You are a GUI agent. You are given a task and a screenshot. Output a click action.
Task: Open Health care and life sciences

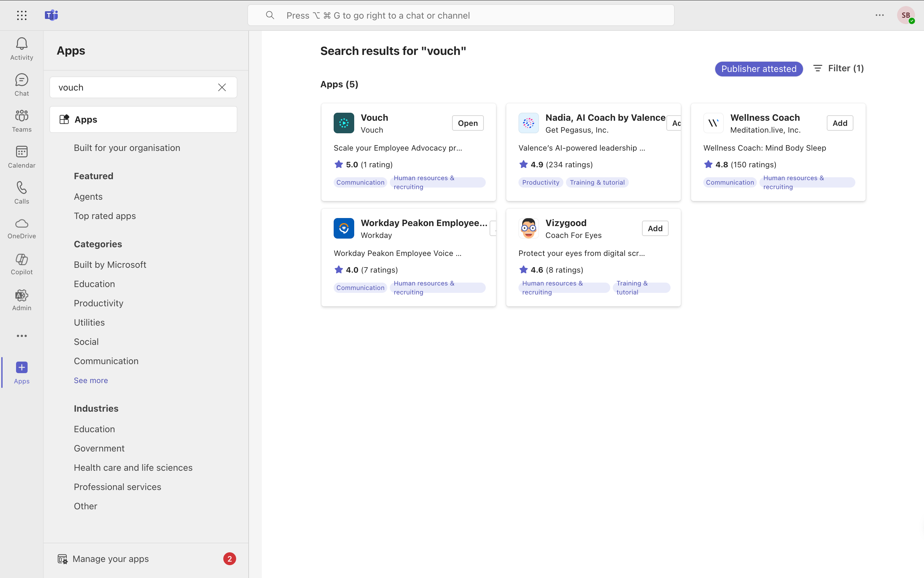click(133, 468)
